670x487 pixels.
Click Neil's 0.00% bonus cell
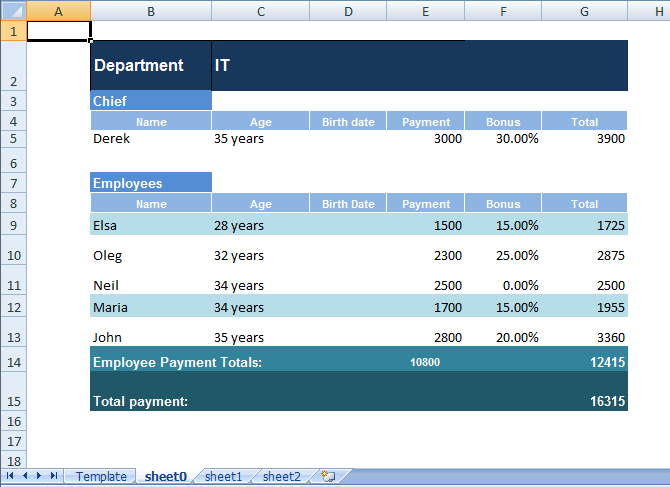coord(503,279)
